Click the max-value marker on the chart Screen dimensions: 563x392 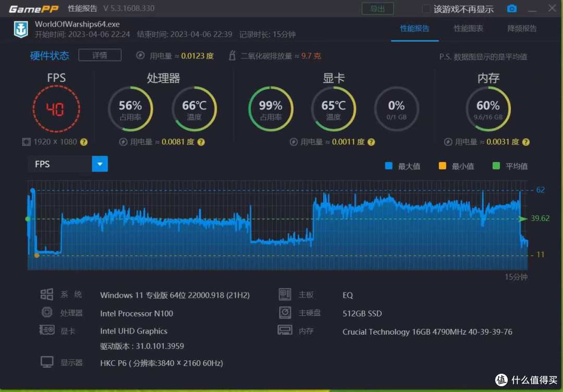[33, 190]
